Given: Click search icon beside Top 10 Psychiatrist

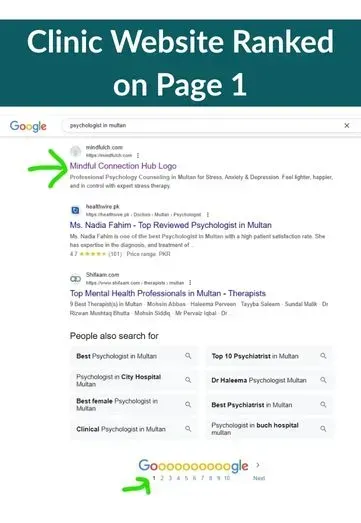Looking at the screenshot, I should (323, 356).
